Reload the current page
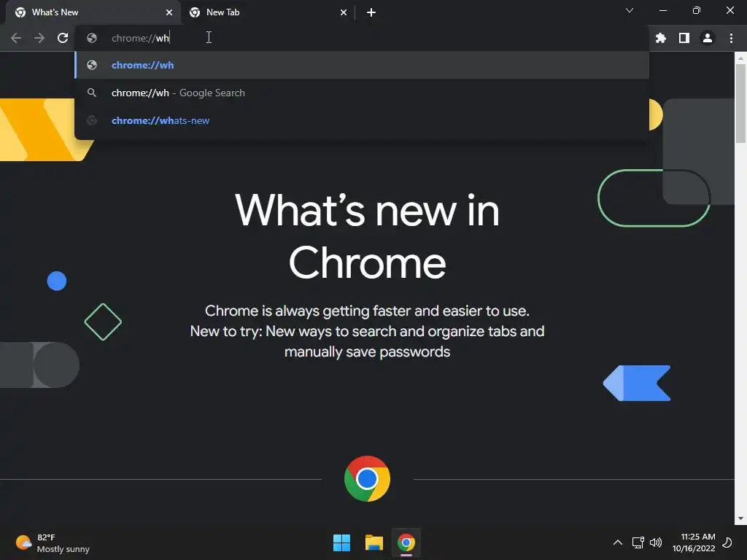Viewport: 747px width, 560px height. [63, 38]
